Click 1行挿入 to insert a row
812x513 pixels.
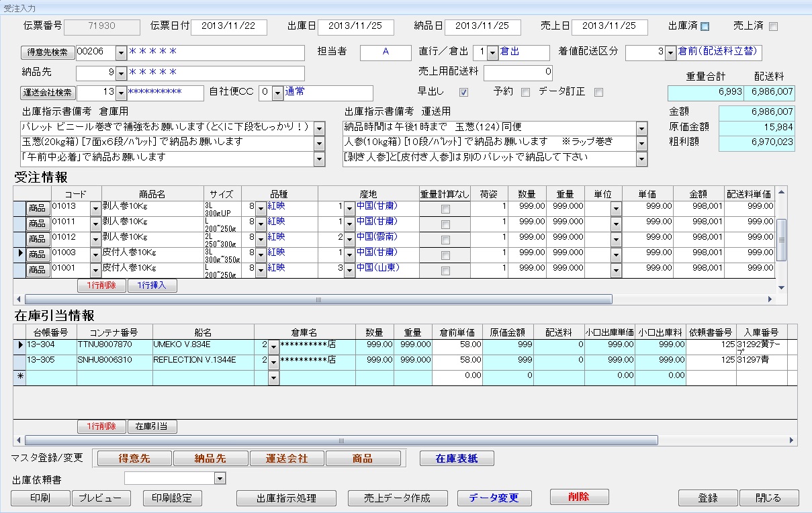coord(152,285)
